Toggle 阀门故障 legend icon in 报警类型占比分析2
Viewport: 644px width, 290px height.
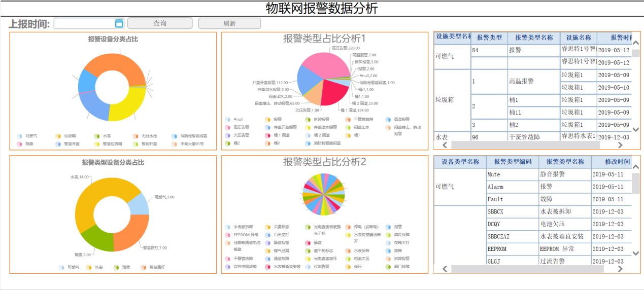tap(389, 267)
